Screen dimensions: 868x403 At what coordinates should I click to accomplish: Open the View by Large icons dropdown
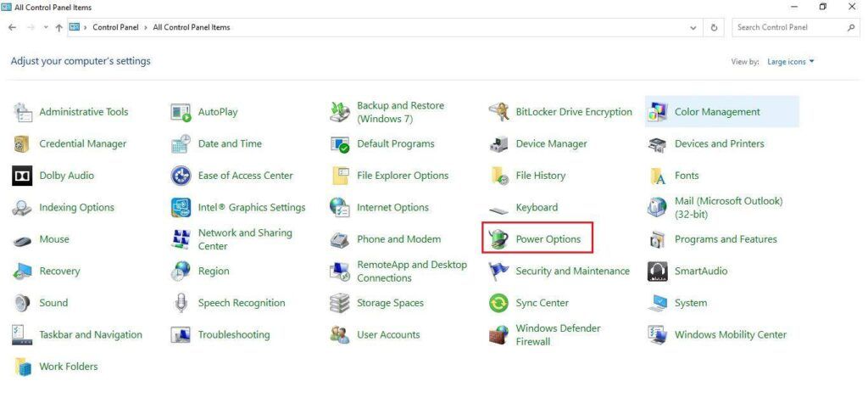791,62
